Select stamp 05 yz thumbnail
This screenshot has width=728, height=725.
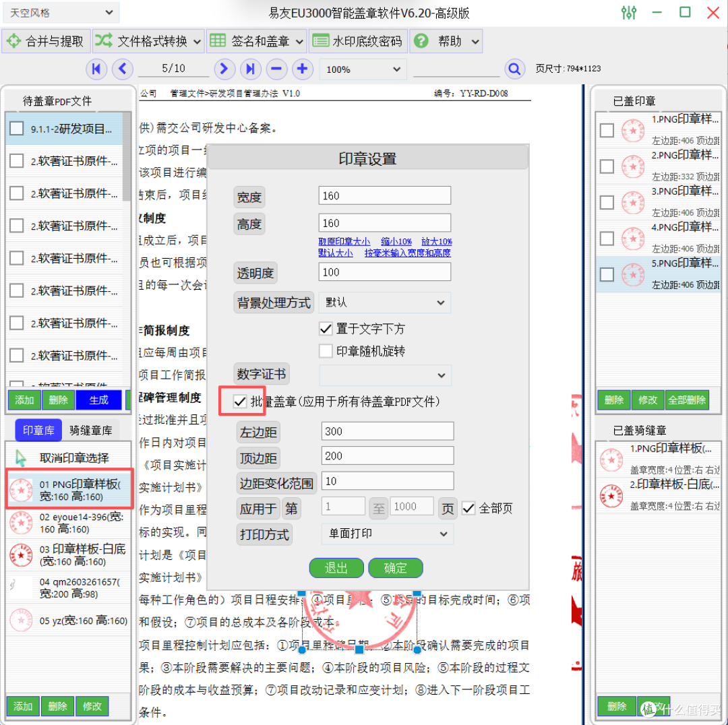pos(22,620)
